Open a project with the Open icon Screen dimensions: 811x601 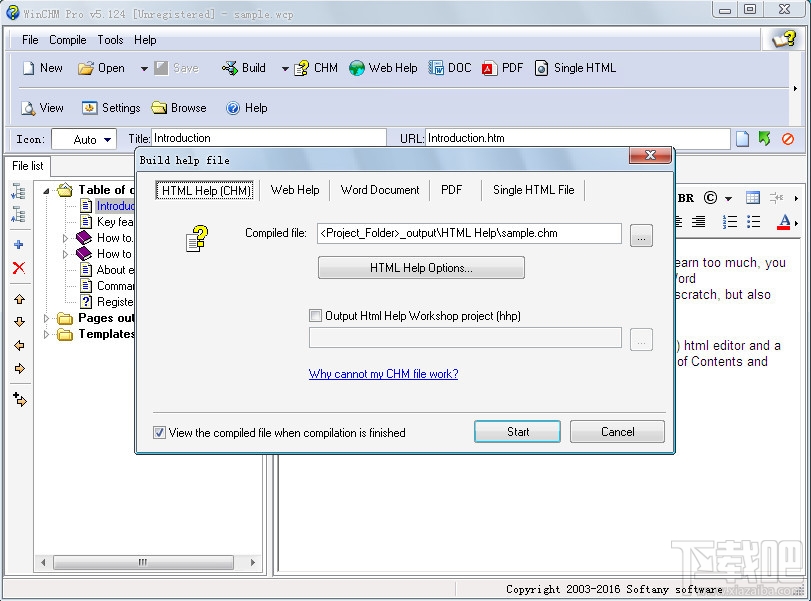tap(86, 68)
